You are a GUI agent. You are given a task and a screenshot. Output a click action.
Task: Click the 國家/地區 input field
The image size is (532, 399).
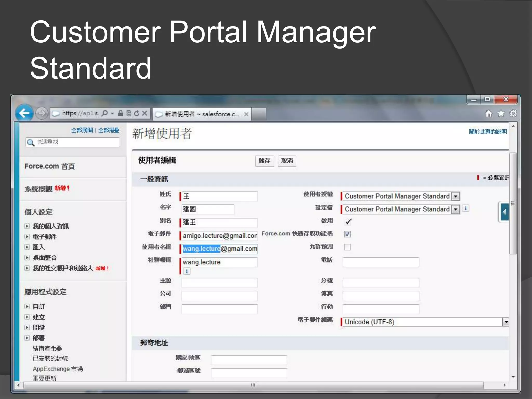pyautogui.click(x=249, y=360)
